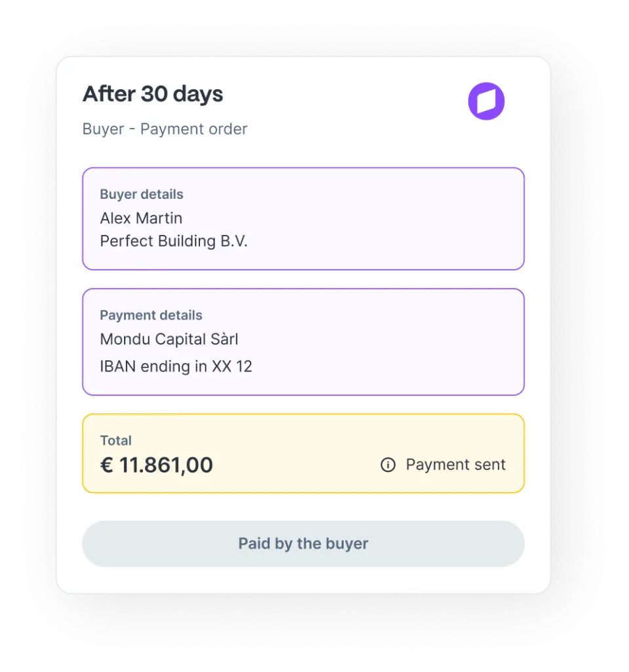Image resolution: width=629 pixels, height=672 pixels.
Task: Click the word buyer in the grey button
Action: pyautogui.click(x=346, y=544)
